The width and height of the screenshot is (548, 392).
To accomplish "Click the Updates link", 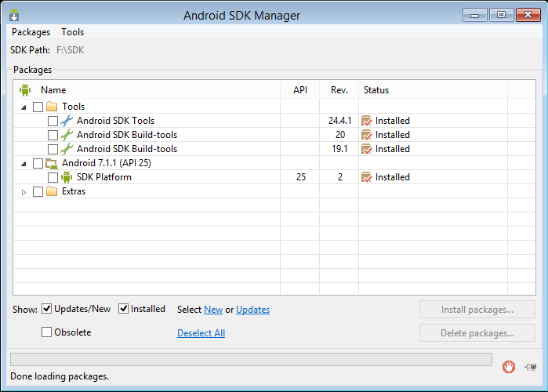I will [x=252, y=310].
